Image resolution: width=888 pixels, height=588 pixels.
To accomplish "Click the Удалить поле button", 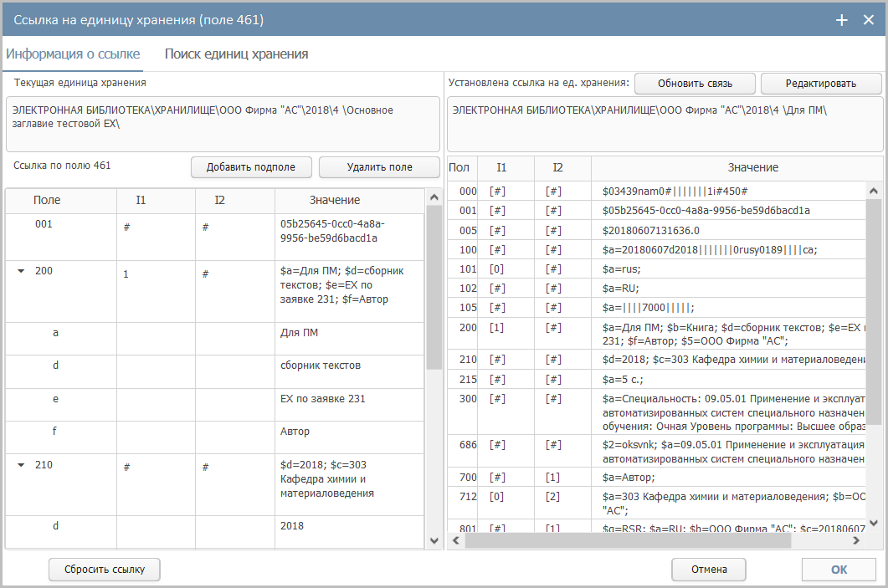I will point(379,167).
